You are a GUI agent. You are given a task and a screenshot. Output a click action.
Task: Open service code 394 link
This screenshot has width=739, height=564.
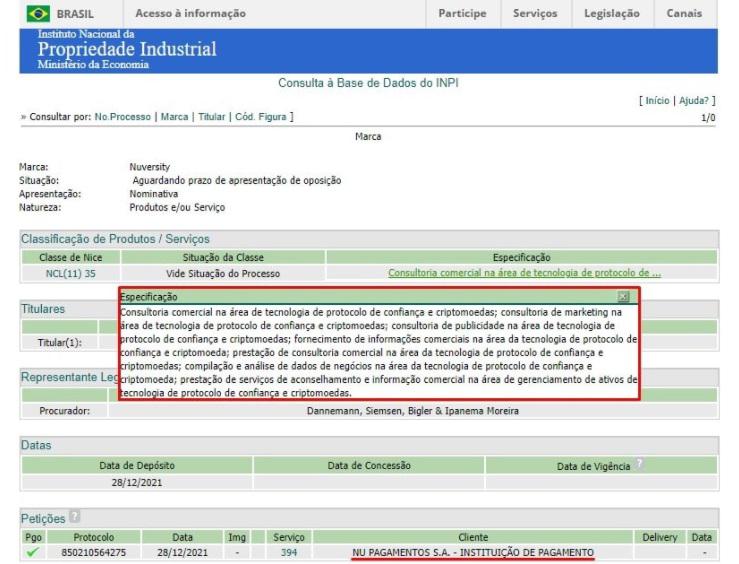coord(289,552)
